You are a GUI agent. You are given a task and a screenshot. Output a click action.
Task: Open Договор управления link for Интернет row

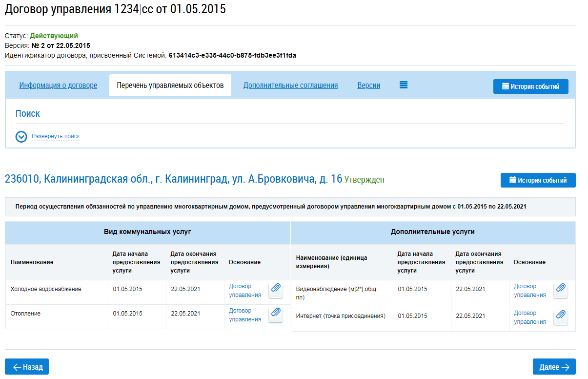(529, 317)
